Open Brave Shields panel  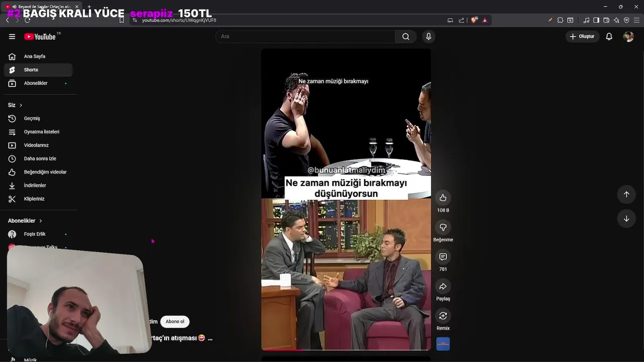[474, 20]
